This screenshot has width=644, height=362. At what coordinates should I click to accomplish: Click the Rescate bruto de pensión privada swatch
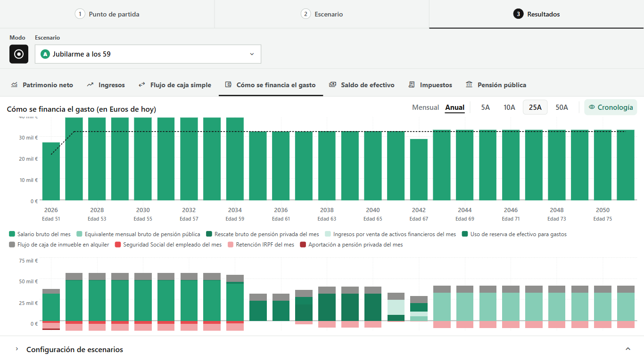coord(209,234)
